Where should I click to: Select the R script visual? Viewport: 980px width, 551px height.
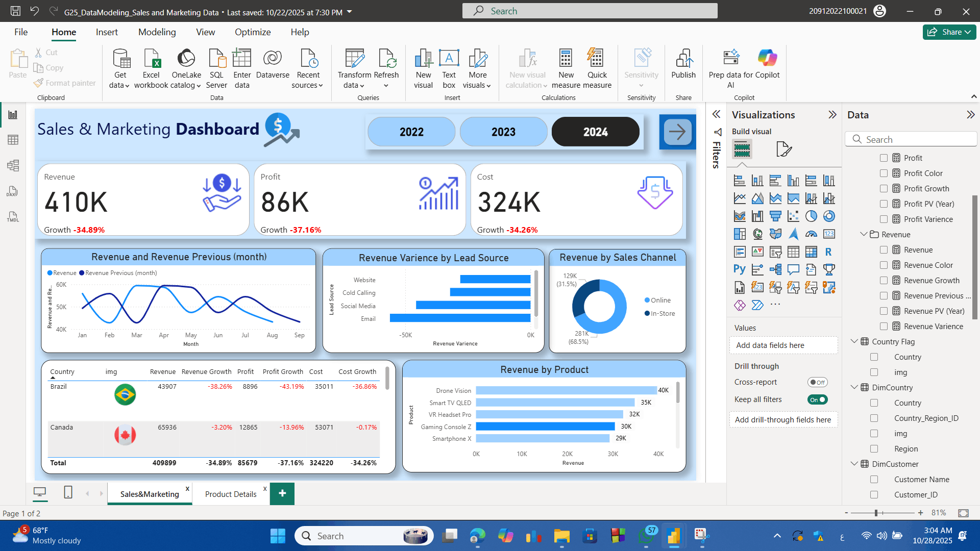point(829,252)
